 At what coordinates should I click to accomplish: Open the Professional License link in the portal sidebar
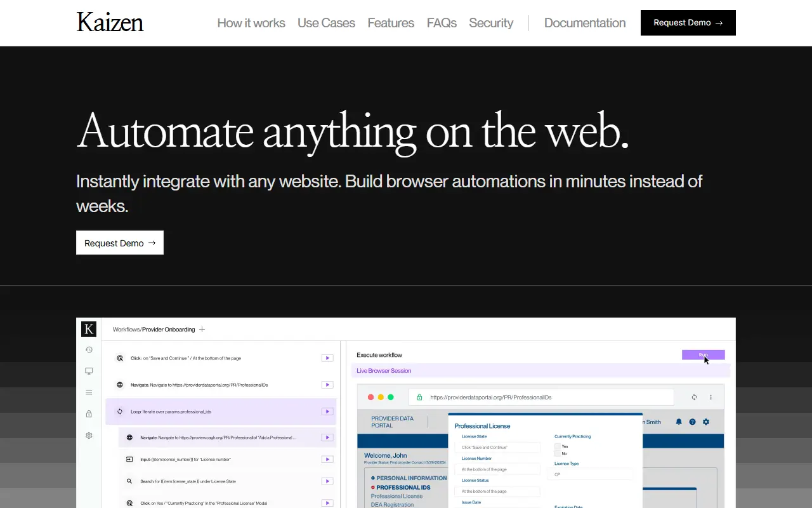pos(396,496)
